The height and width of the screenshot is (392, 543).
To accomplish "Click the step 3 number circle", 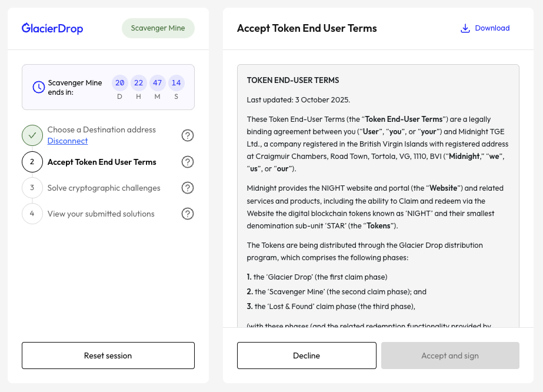I will (32, 188).
